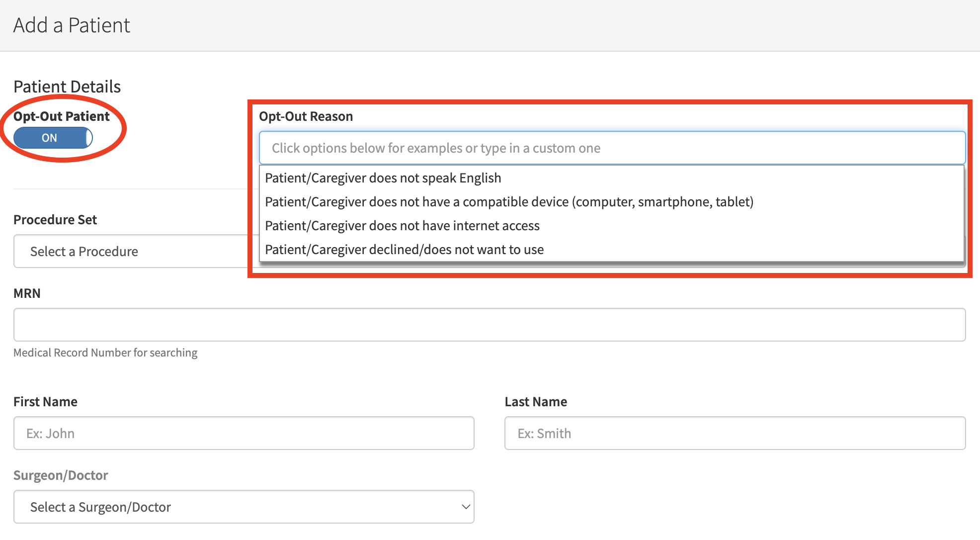Click into the MRN input field
980x540 pixels.
click(x=489, y=325)
